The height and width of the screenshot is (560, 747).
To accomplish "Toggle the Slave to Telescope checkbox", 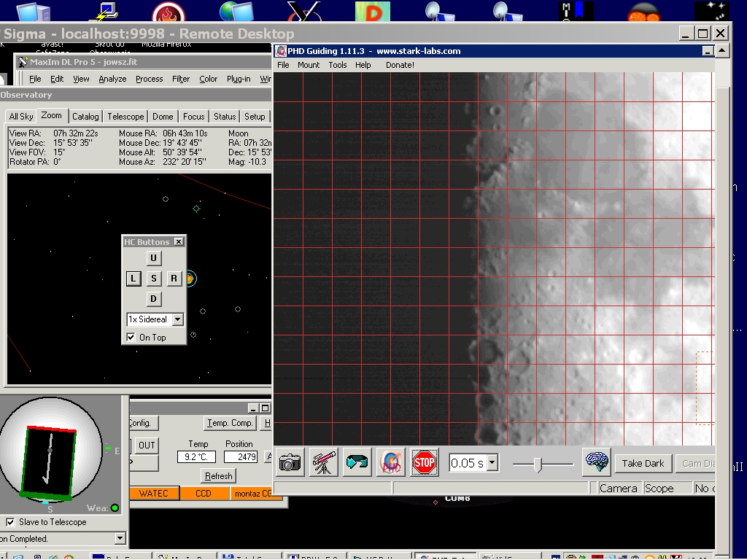I will pos(10,522).
